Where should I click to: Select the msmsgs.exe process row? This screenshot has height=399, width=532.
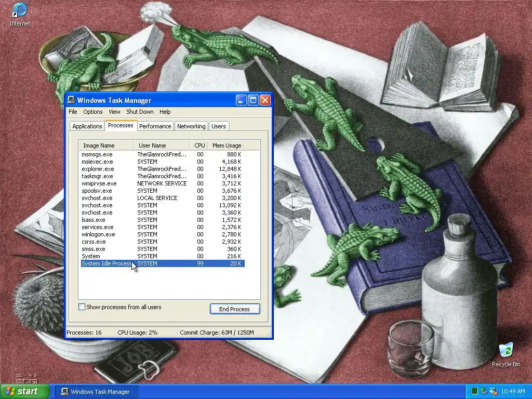click(163, 154)
